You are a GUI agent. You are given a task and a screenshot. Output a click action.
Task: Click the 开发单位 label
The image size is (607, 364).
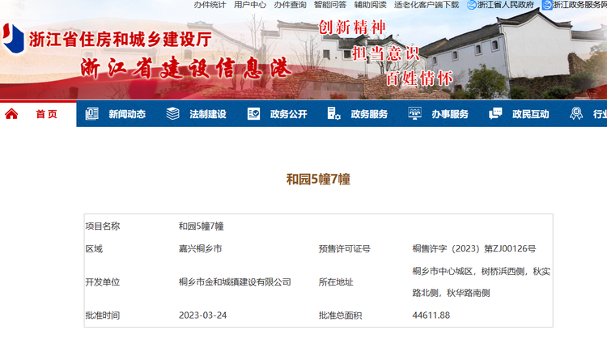103,282
